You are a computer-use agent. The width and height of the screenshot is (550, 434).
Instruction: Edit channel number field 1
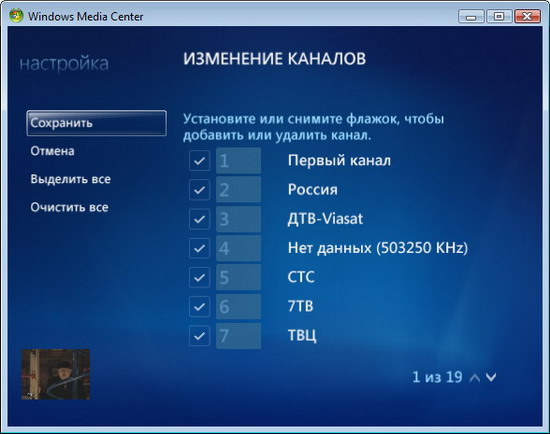tap(239, 161)
